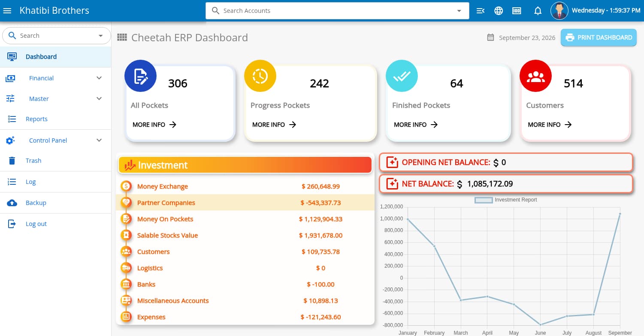Click the Logistics truck icon

coord(126,268)
